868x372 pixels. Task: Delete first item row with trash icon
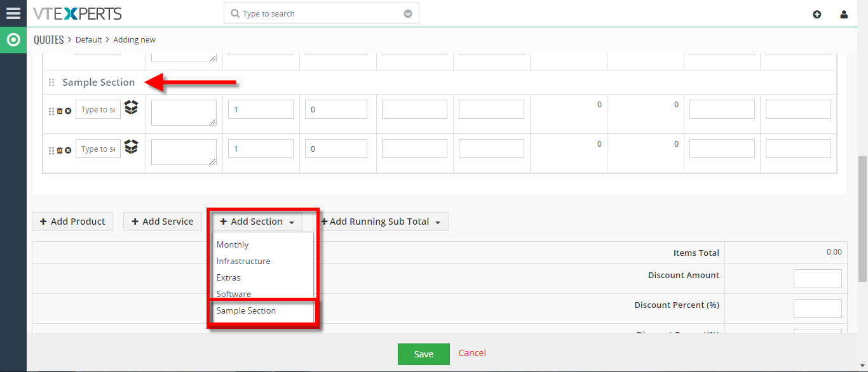[60, 111]
